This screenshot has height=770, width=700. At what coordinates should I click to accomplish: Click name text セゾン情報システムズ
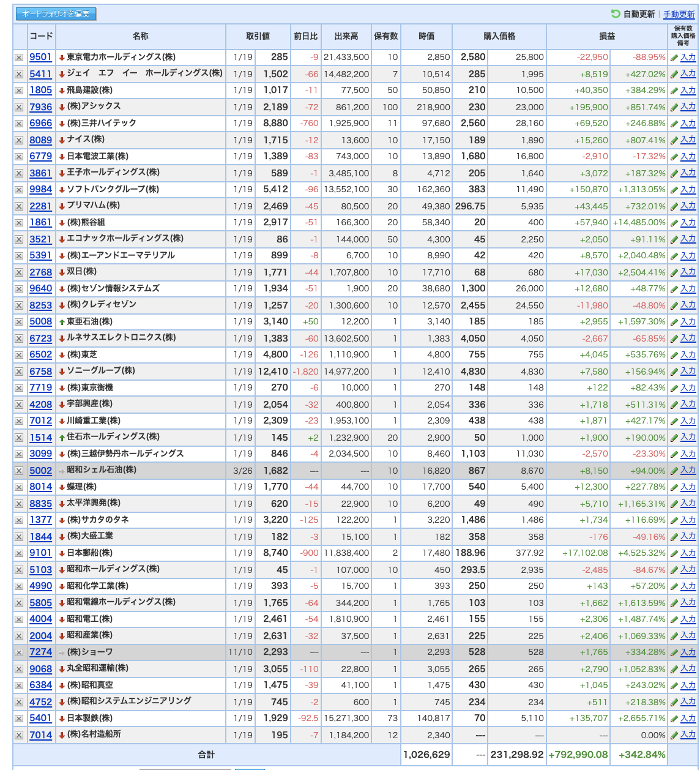(x=114, y=288)
